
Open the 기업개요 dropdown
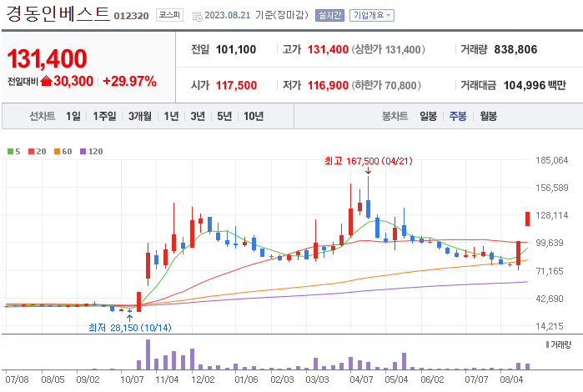coord(371,15)
